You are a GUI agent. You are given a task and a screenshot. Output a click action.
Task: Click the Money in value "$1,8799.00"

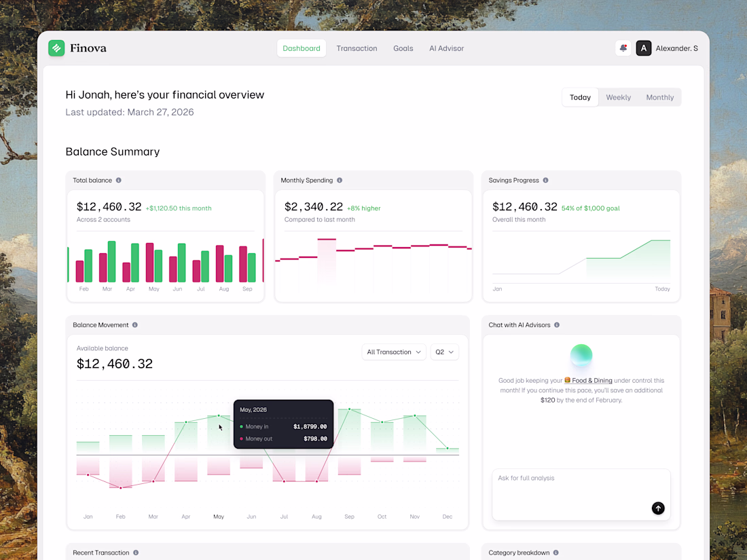310,427
